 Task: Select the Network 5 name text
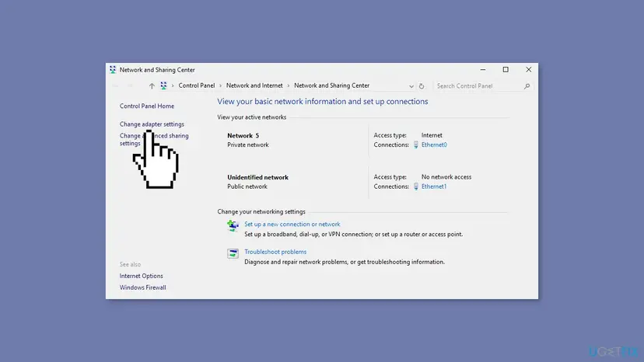(243, 135)
